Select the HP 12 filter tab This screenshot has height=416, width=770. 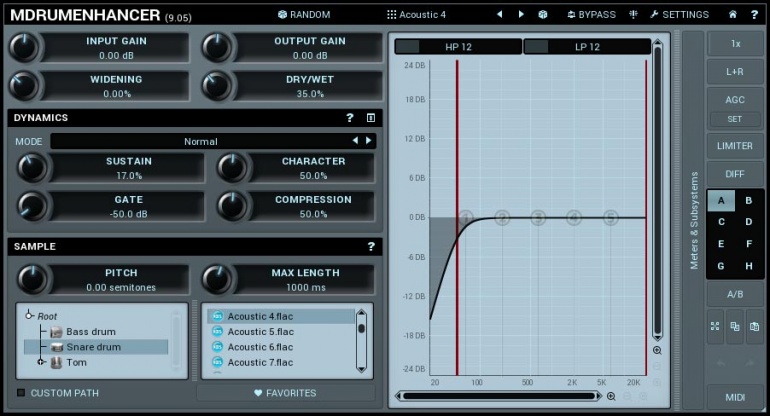[x=458, y=47]
